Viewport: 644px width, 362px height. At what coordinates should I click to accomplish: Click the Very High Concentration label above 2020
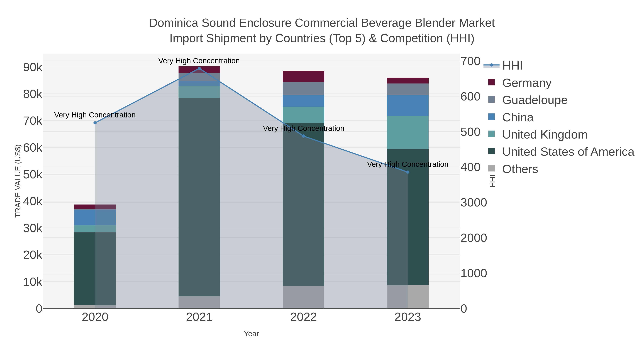tap(95, 115)
